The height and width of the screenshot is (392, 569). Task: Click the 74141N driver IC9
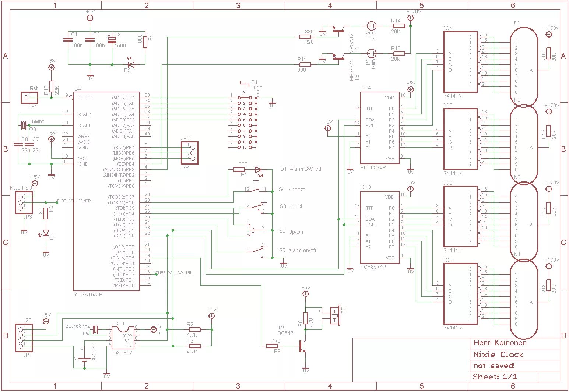pos(460,294)
